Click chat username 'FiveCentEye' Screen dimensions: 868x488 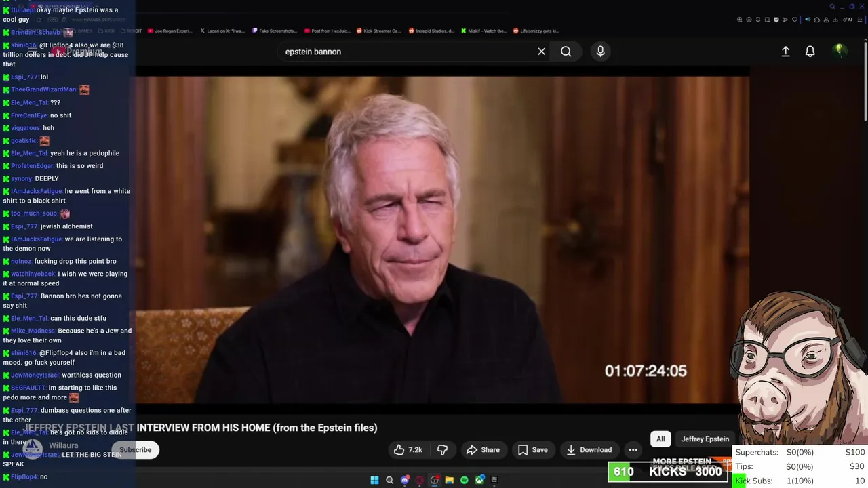point(29,115)
